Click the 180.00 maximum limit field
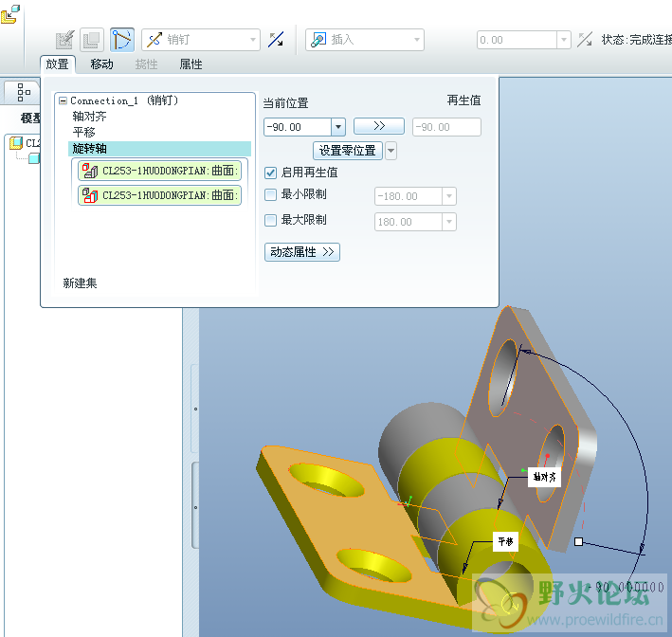672x637 pixels. tap(409, 222)
